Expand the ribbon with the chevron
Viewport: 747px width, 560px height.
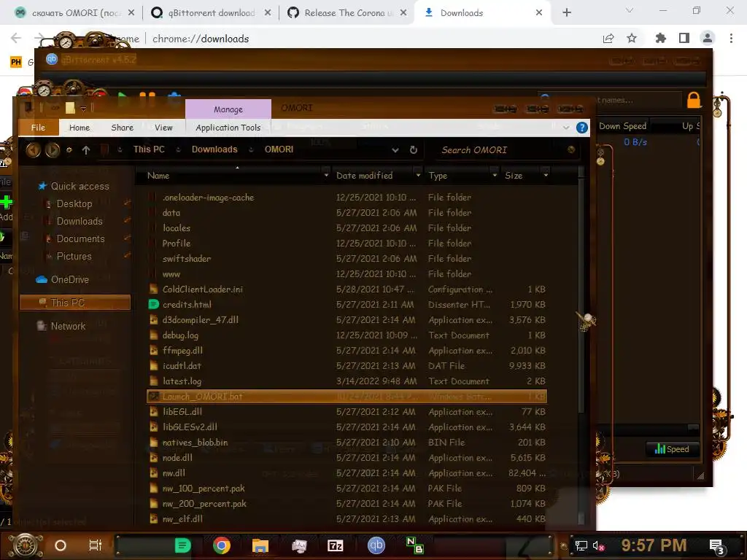[x=566, y=128]
